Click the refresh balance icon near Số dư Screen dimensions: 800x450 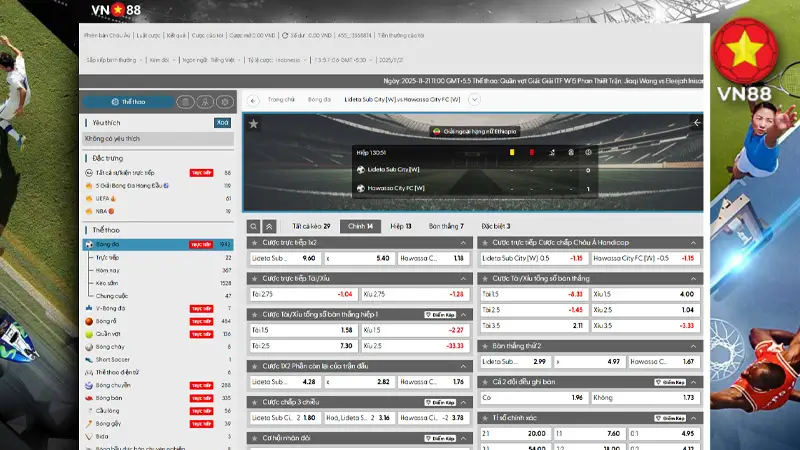coord(282,35)
